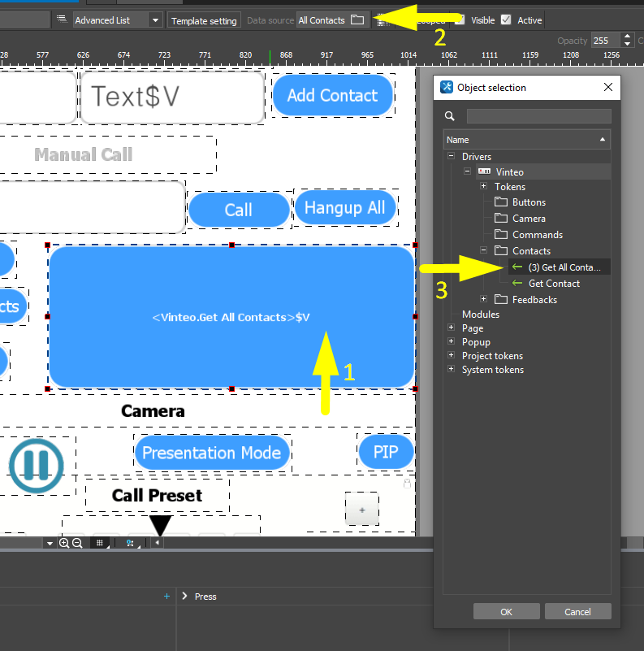Screen dimensions: 644x651
Task: Increase Opacity value with up stepper
Action: [627, 37]
